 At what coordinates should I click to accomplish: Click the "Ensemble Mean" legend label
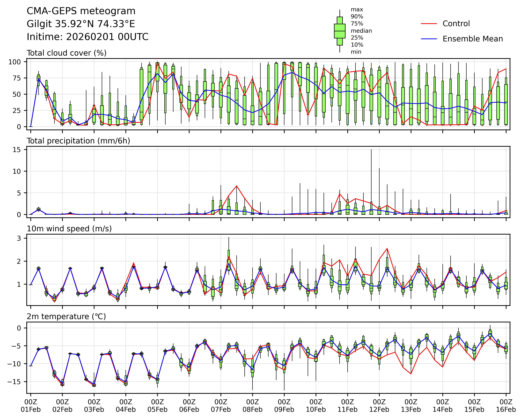point(473,39)
